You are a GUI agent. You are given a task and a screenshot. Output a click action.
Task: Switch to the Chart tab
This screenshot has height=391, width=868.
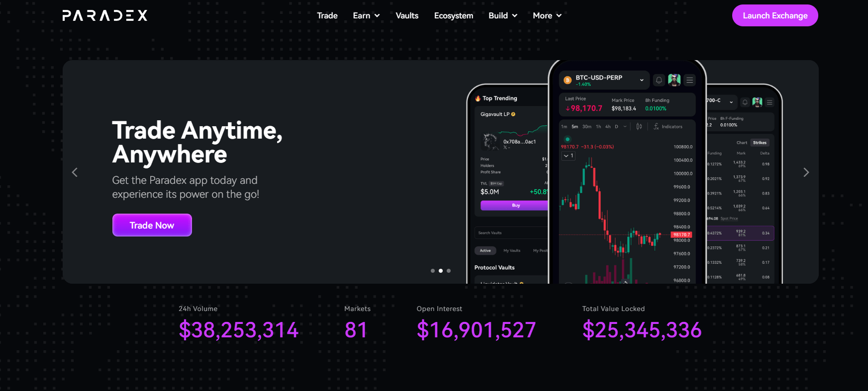[742, 143]
